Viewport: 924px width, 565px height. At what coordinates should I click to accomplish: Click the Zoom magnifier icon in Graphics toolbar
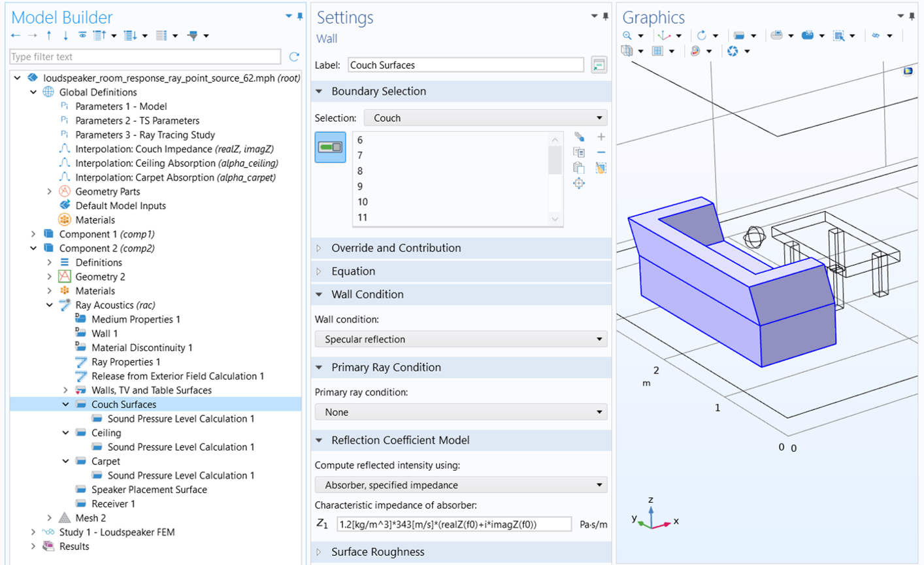click(627, 35)
